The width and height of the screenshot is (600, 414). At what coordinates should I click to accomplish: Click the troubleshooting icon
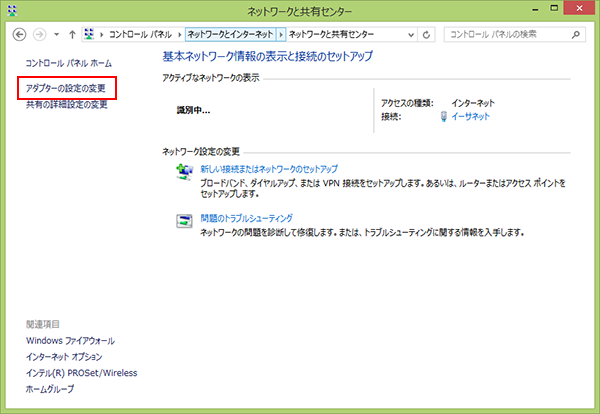184,221
